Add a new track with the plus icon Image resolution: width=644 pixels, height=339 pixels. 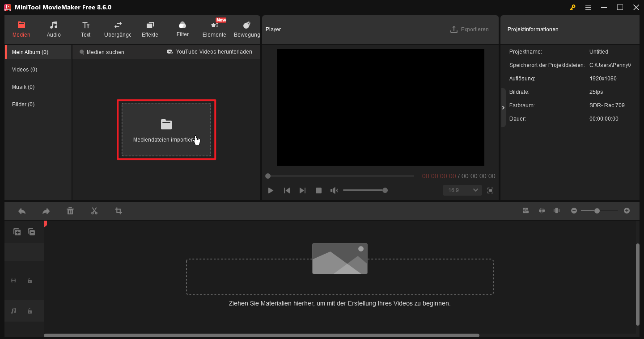17,232
